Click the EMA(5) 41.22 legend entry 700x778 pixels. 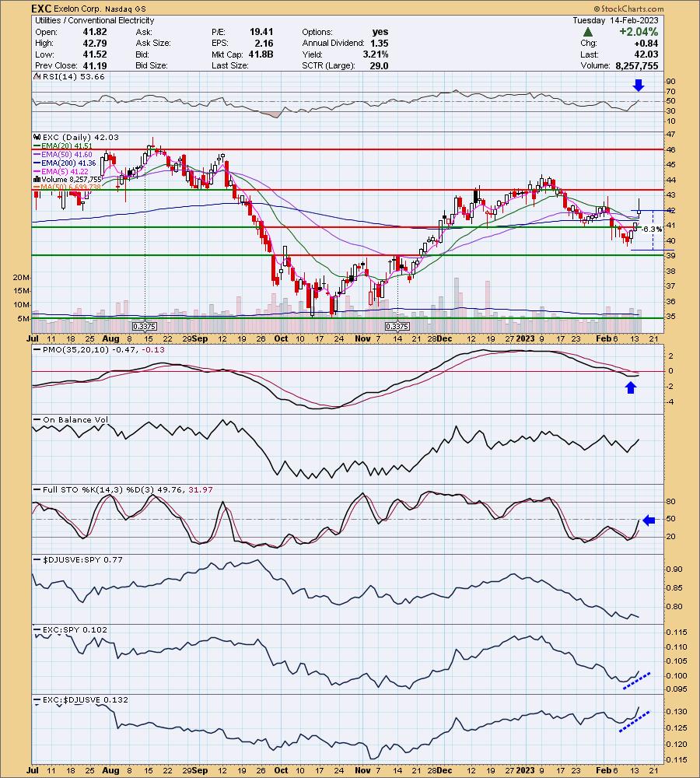(x=65, y=171)
